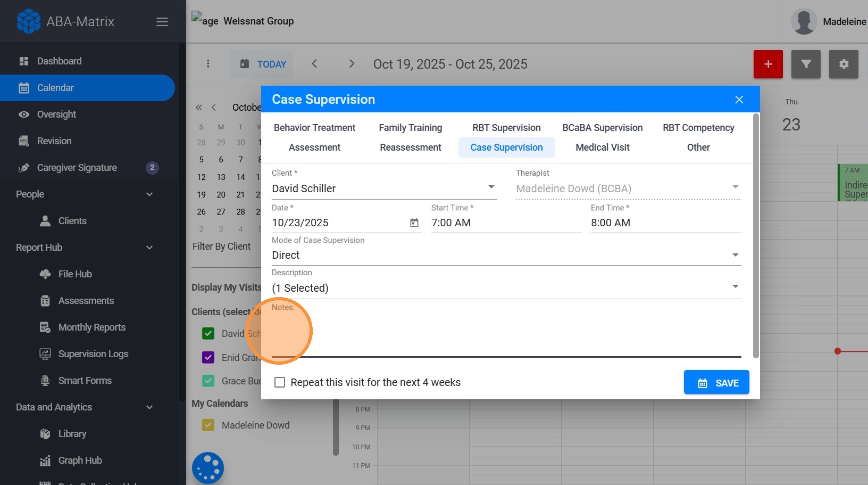Viewport: 868px width, 485px height.
Task: Open the vertical three-dot options menu
Action: click(x=208, y=64)
